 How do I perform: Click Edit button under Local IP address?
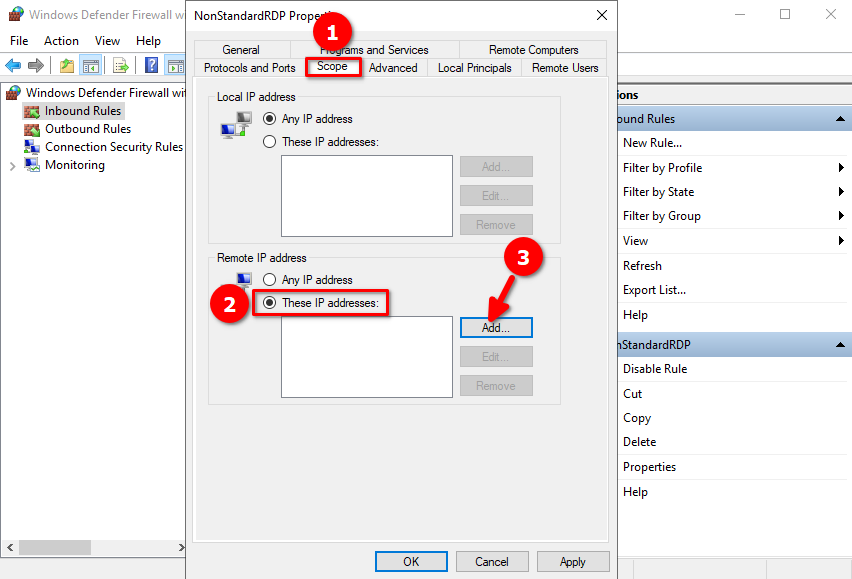click(x=496, y=196)
